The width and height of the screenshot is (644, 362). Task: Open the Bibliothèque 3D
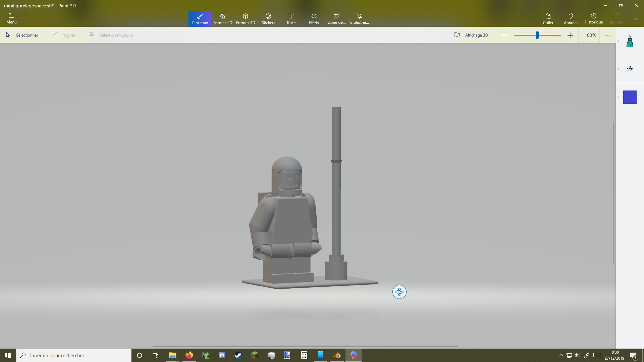point(359,18)
